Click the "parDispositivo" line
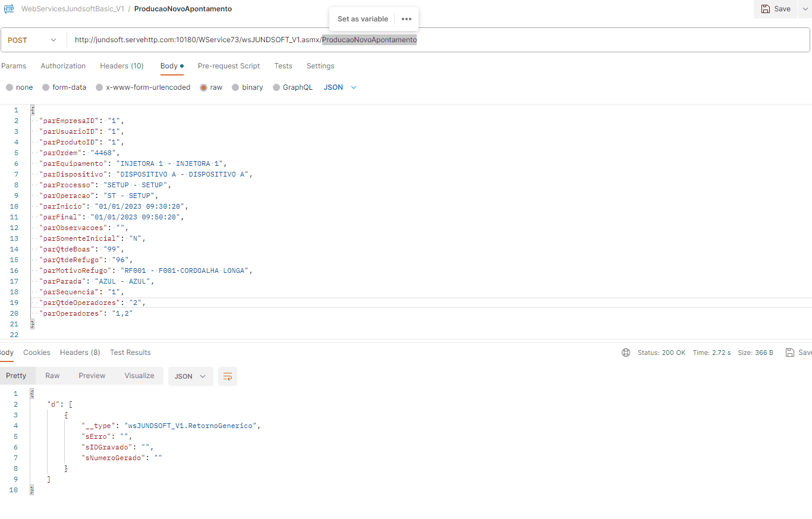 (x=146, y=174)
